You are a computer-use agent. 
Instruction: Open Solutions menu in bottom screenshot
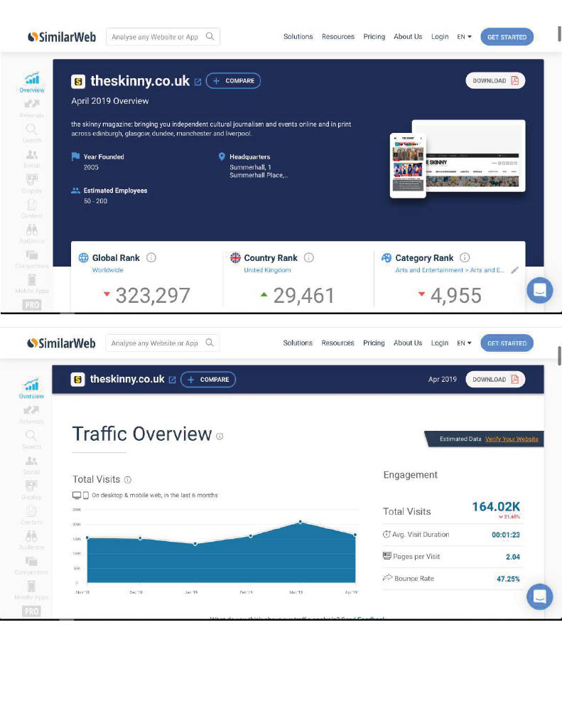point(298,343)
